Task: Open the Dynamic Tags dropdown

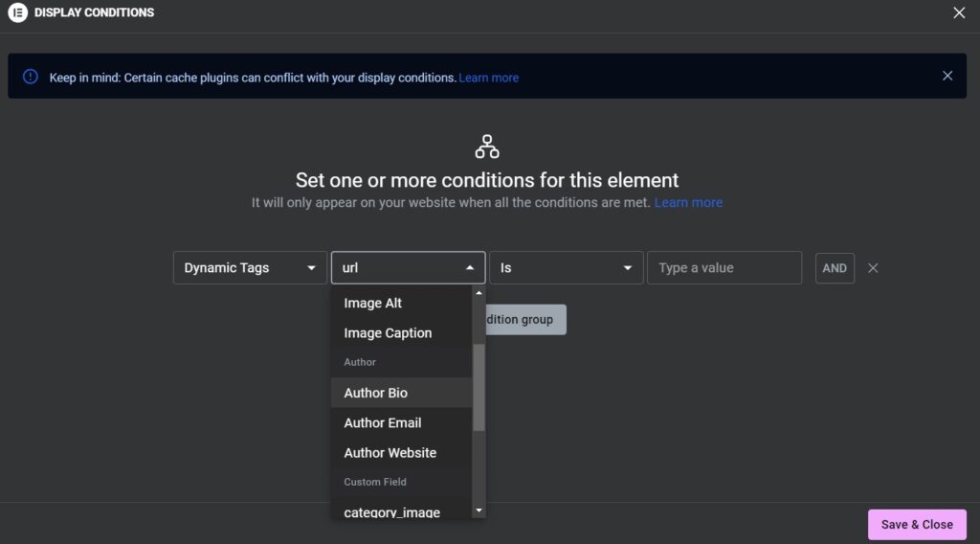Action: pos(250,267)
